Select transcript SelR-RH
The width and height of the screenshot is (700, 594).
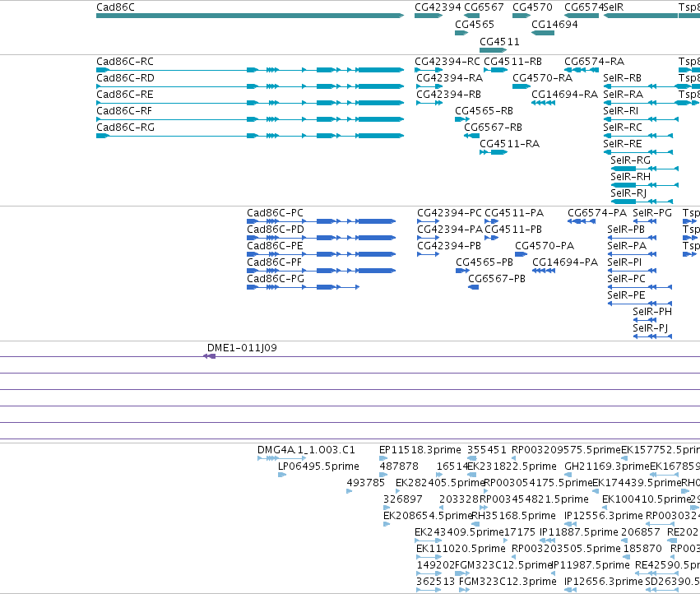(x=645, y=185)
